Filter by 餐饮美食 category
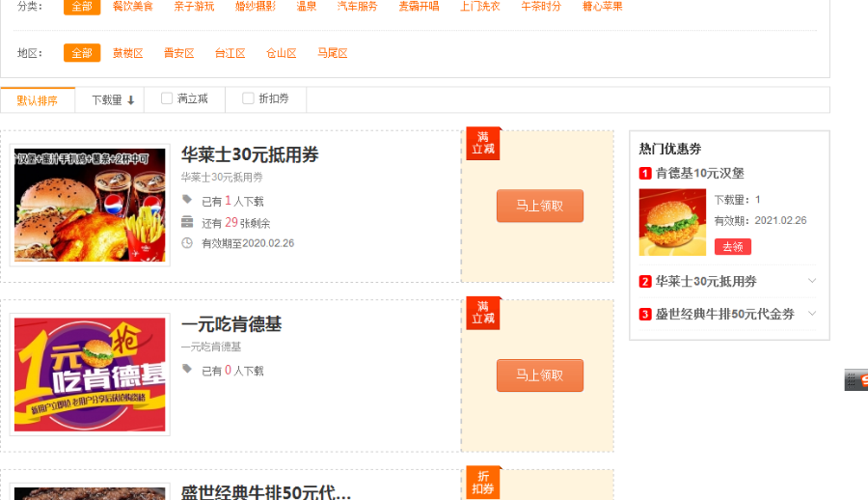The height and width of the screenshot is (500, 868). click(x=133, y=6)
